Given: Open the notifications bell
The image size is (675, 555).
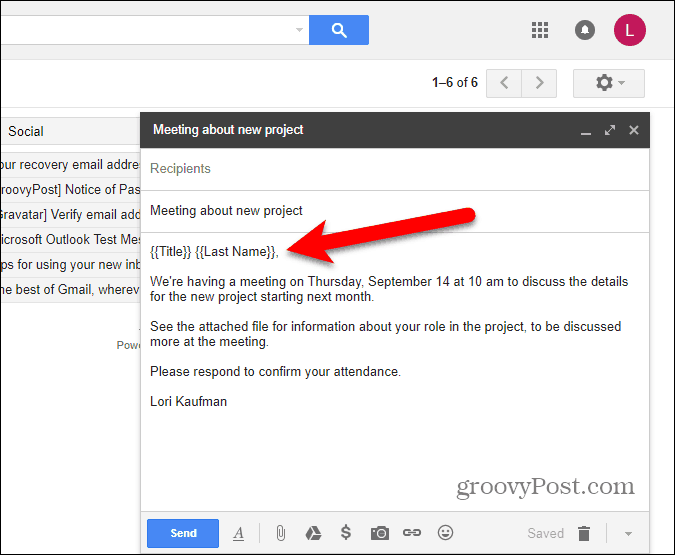Looking at the screenshot, I should [585, 30].
